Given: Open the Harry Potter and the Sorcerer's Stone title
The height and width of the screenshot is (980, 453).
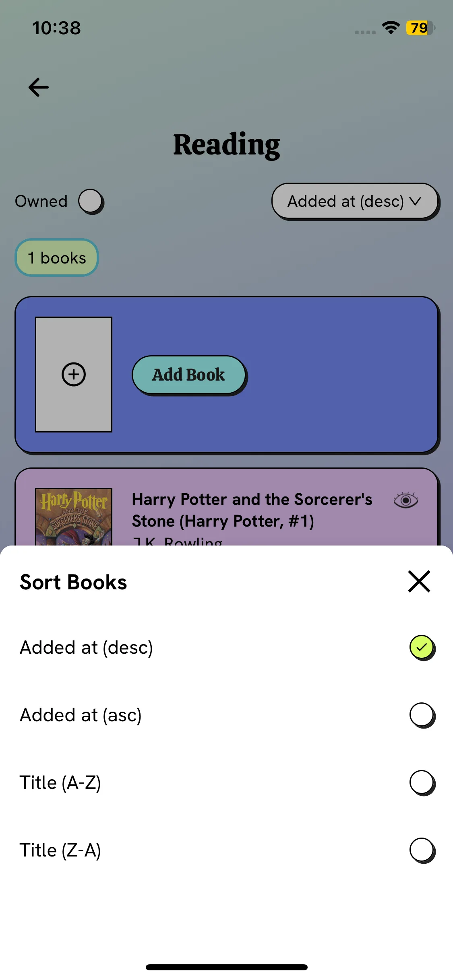Looking at the screenshot, I should pyautogui.click(x=252, y=510).
